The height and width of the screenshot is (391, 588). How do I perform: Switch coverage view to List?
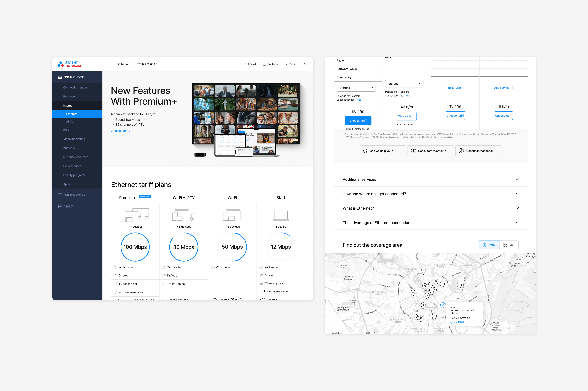pyautogui.click(x=509, y=245)
